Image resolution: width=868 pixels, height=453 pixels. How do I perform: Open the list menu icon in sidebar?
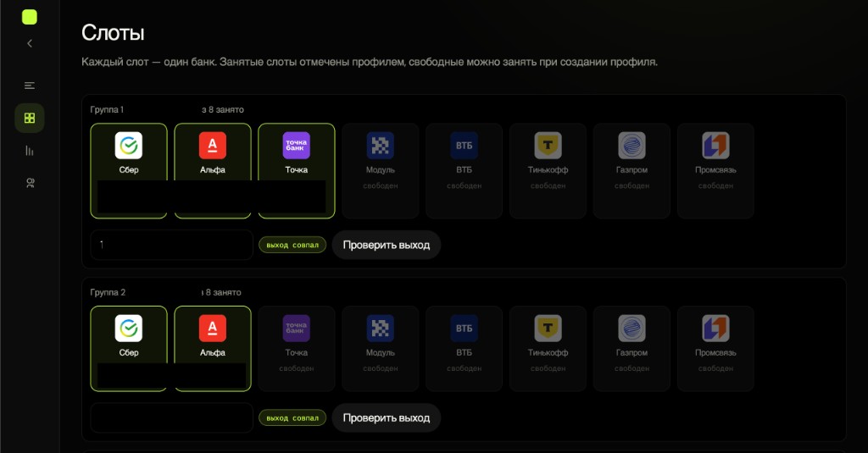30,86
